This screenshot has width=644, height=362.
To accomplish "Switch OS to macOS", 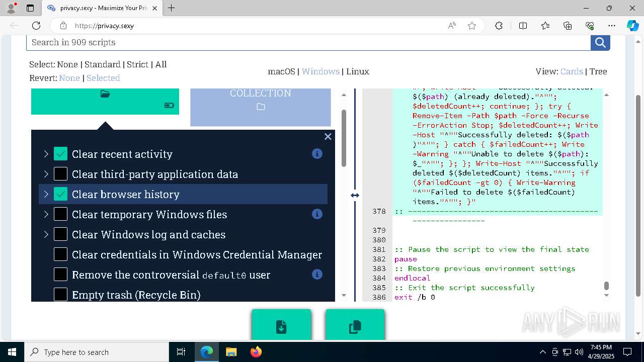I will click(x=281, y=71).
